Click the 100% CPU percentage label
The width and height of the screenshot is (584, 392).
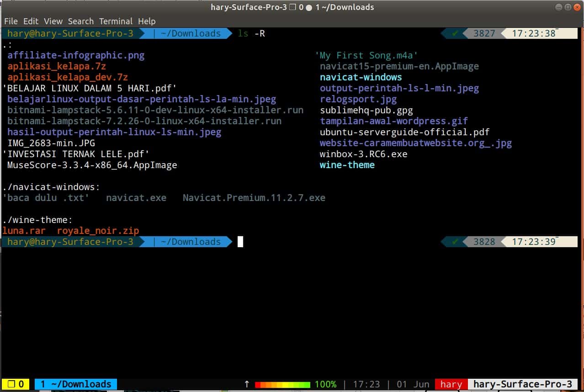(325, 384)
